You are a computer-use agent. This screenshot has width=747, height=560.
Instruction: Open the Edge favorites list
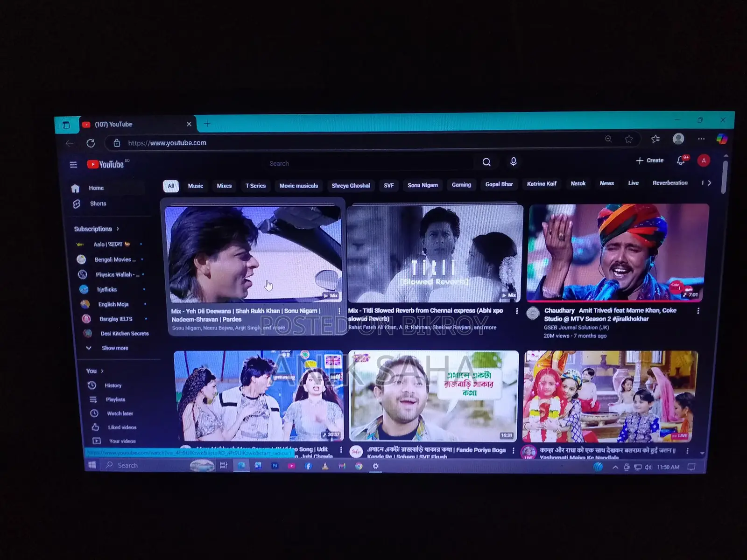coord(655,139)
